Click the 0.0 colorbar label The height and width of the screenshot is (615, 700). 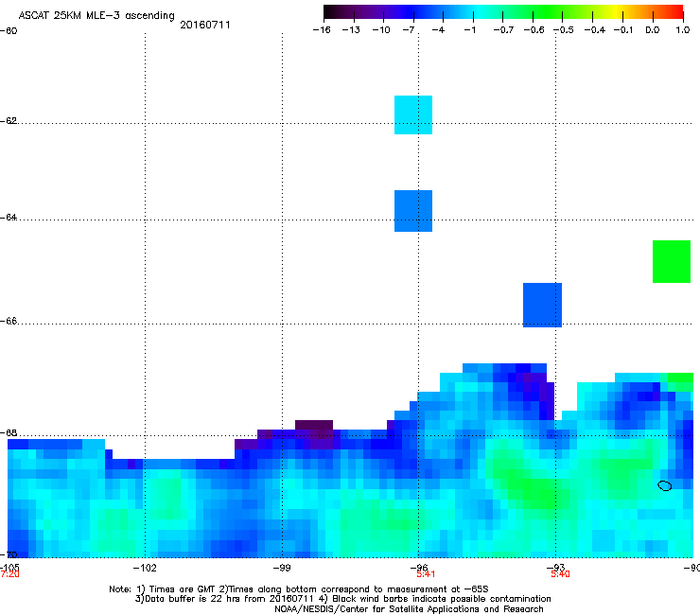coord(653,30)
